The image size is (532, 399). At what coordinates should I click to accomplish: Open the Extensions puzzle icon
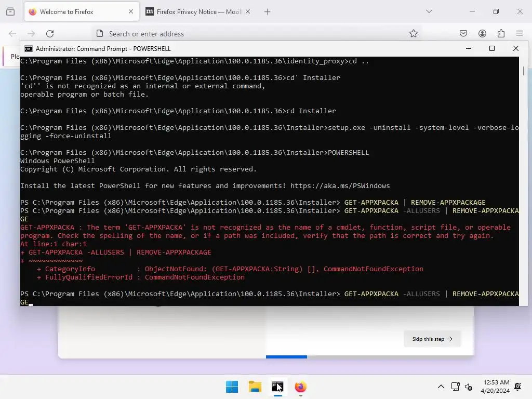point(501,34)
